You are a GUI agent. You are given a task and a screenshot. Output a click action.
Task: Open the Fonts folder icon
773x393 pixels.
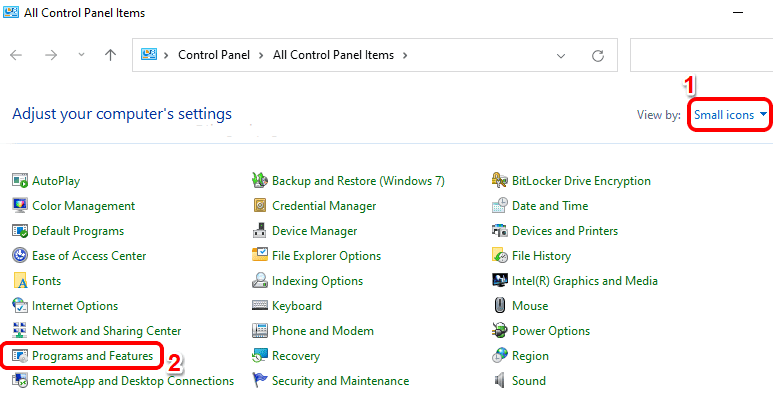pyautogui.click(x=20, y=281)
